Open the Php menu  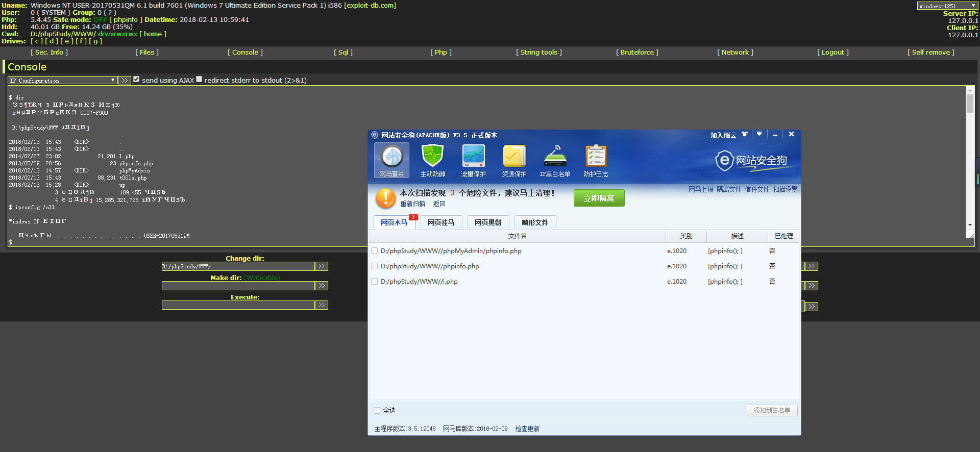tap(441, 52)
